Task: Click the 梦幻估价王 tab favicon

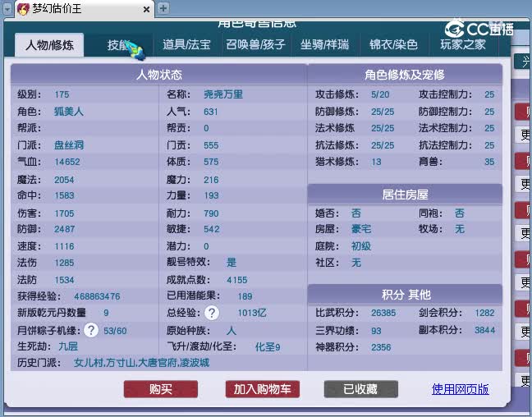Action: (x=24, y=9)
